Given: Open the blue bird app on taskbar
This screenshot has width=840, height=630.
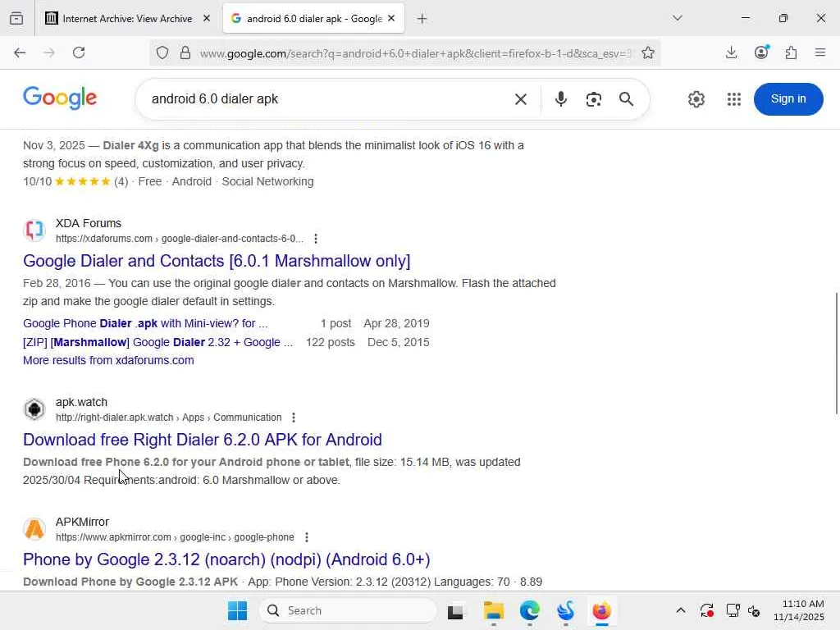Looking at the screenshot, I should click(x=566, y=610).
